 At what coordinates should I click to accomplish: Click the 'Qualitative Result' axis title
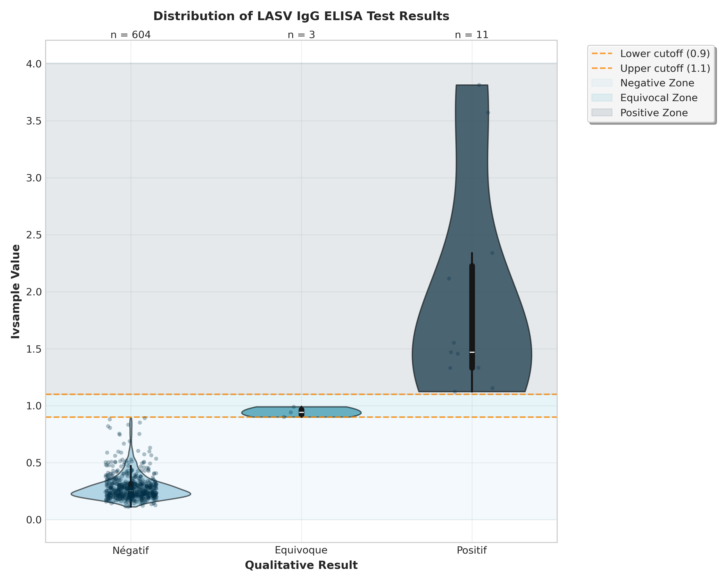coord(301,565)
